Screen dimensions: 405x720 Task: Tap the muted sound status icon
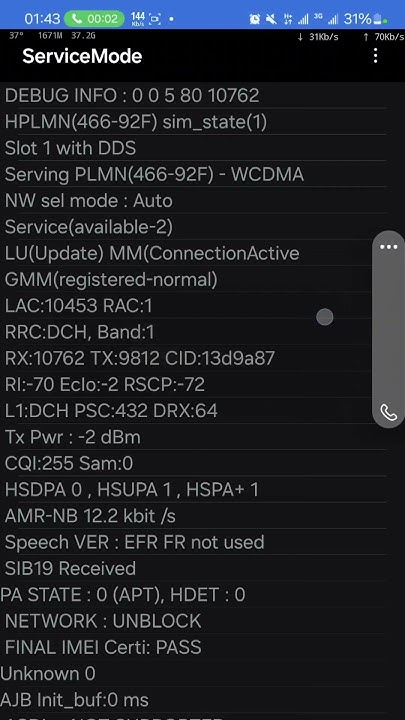pyautogui.click(x=271, y=19)
